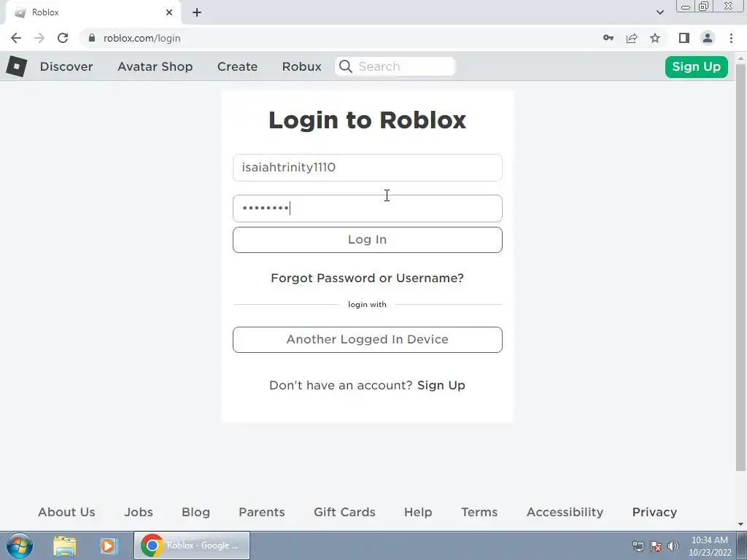Click the password input field
The image size is (747, 560).
[x=368, y=209]
